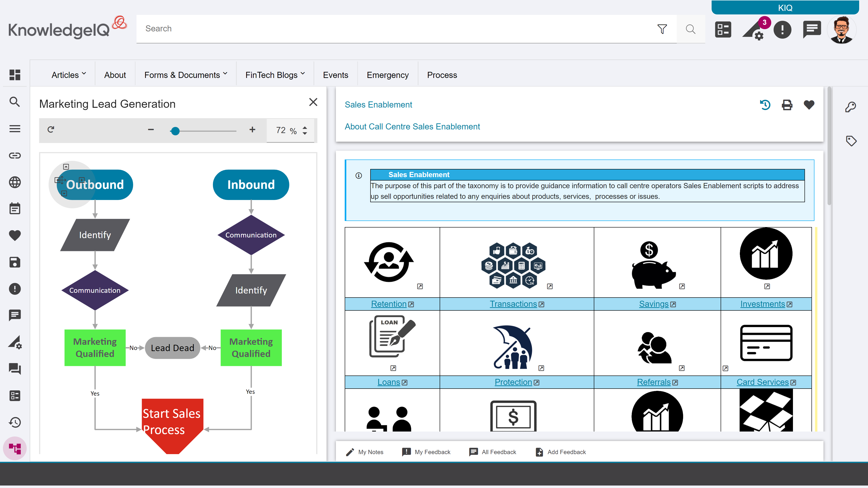
Task: Click the search filter funnel icon
Action: (x=662, y=29)
